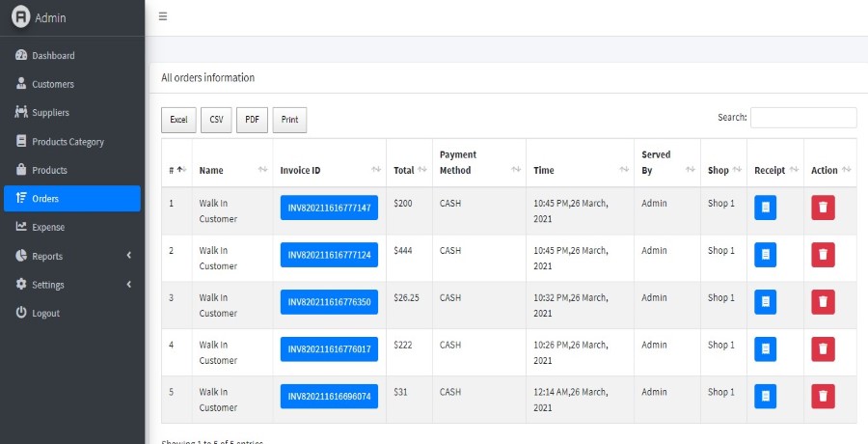Toggle the hamburger sidebar menu icon
Screen dimensions: 868x444
click(163, 16)
